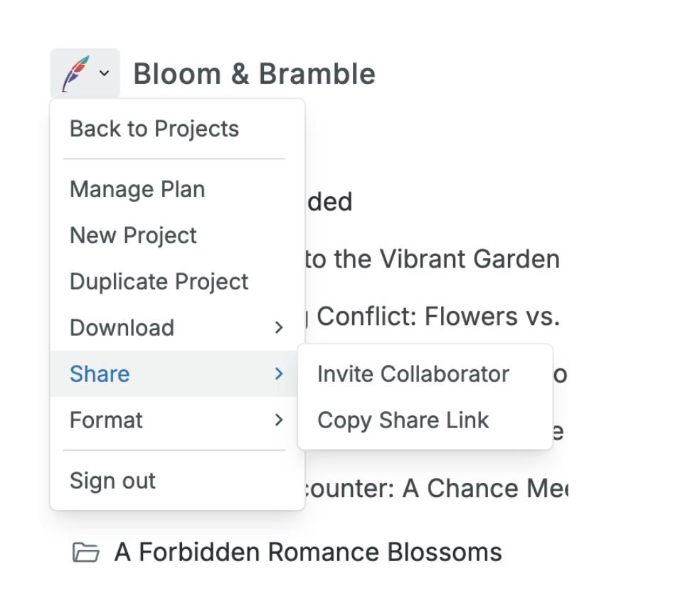
Task: Click the blue arrow beside Share
Action: point(279,374)
